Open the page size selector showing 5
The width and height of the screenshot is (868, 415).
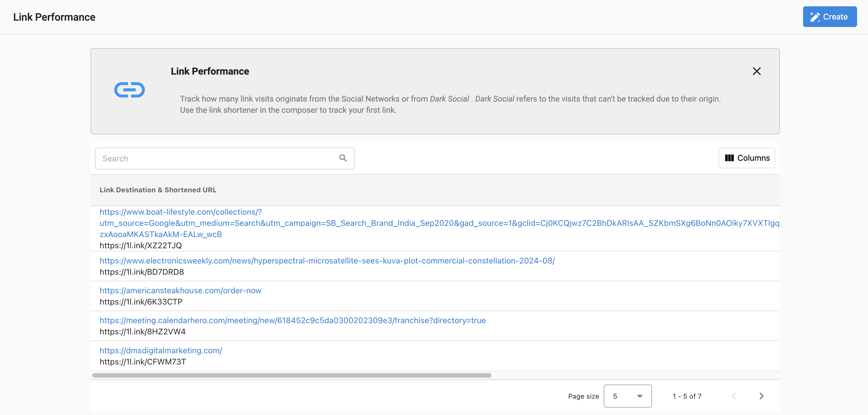(x=627, y=396)
